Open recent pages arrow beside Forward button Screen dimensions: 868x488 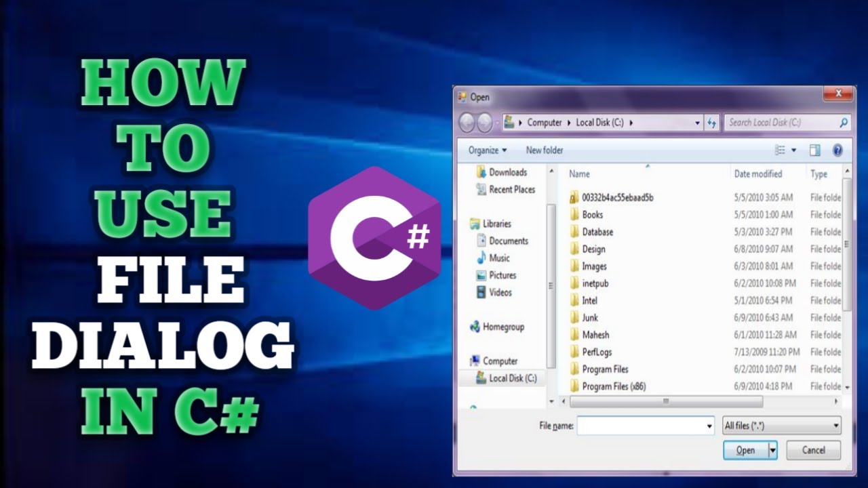pos(497,123)
